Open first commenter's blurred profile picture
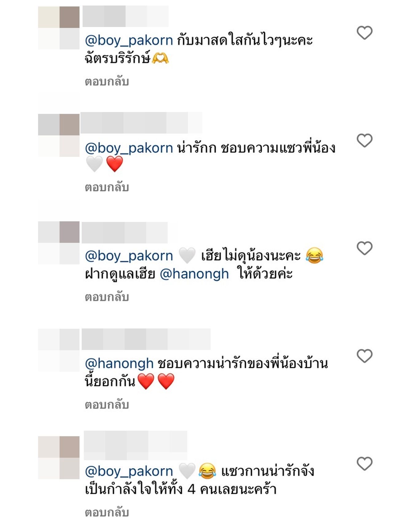Viewport: 393px width, 532px height. pos(59,28)
